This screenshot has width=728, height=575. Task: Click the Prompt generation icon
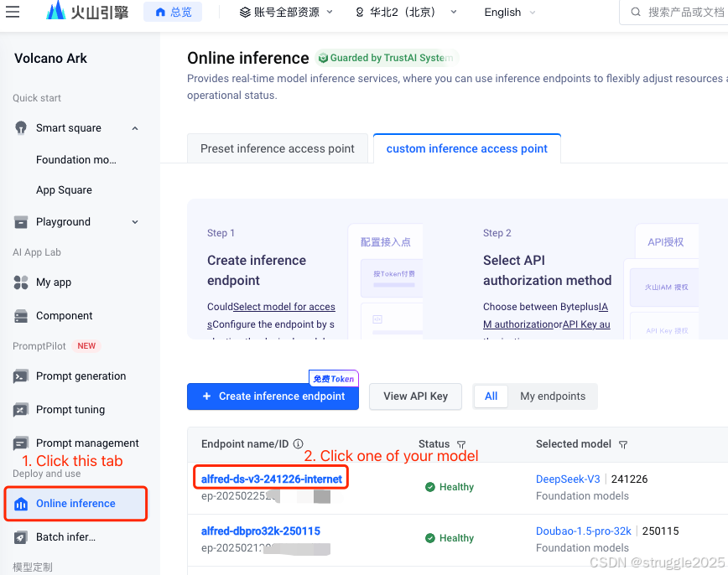(20, 376)
